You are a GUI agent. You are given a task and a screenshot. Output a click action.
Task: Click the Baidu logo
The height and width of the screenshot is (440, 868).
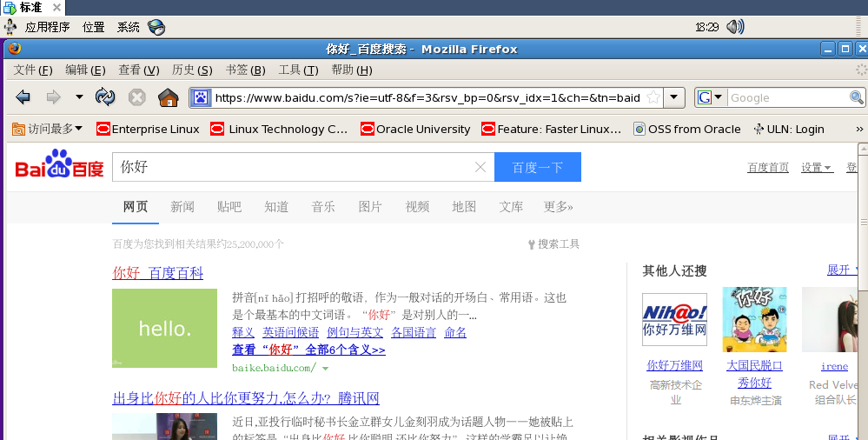click(59, 163)
